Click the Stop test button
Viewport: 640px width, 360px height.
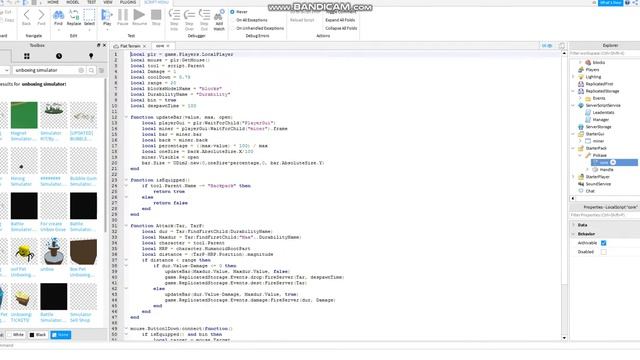click(156, 18)
